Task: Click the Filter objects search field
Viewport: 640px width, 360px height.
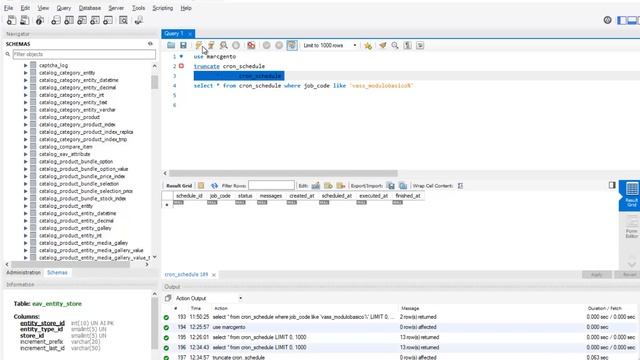Action: click(84, 54)
